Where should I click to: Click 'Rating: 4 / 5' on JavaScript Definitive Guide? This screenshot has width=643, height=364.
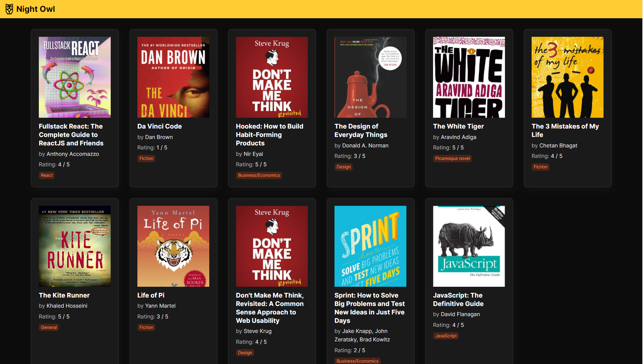(448, 325)
